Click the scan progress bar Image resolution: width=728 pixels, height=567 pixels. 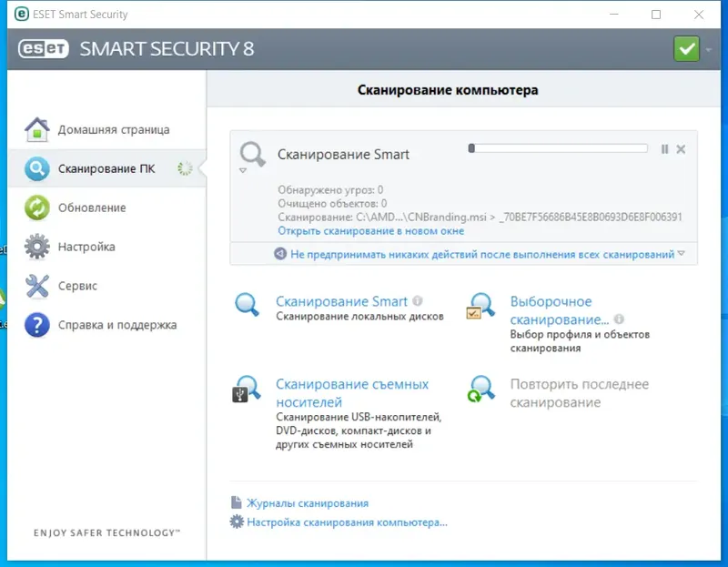pyautogui.click(x=557, y=148)
